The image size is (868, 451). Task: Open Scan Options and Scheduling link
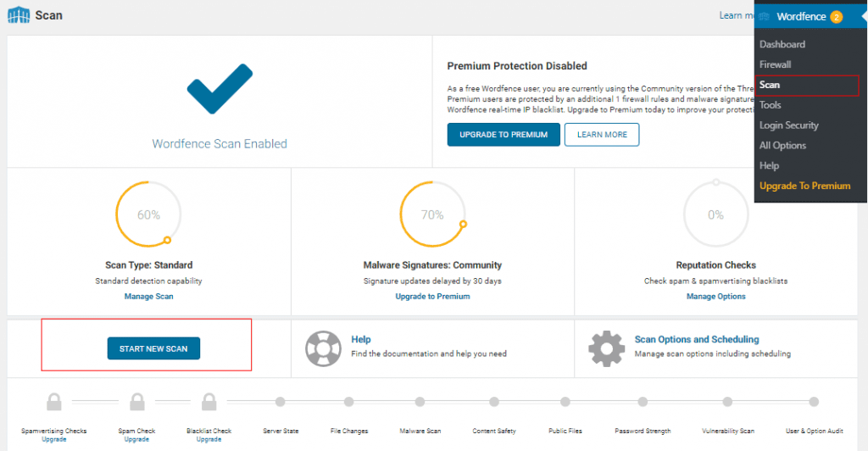(697, 339)
